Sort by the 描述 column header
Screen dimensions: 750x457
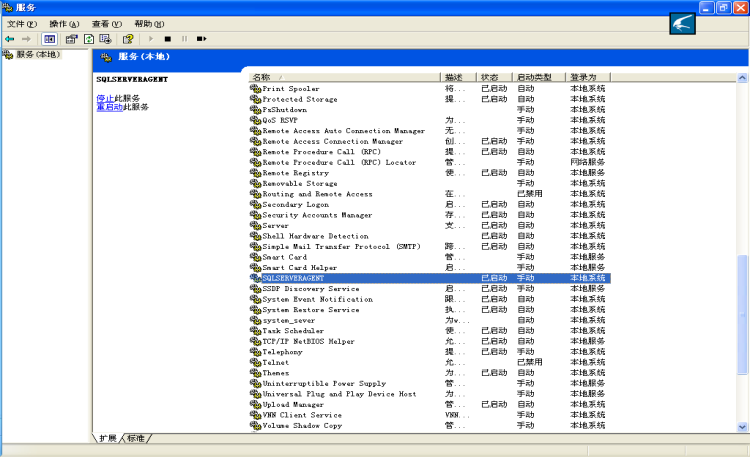click(x=458, y=77)
